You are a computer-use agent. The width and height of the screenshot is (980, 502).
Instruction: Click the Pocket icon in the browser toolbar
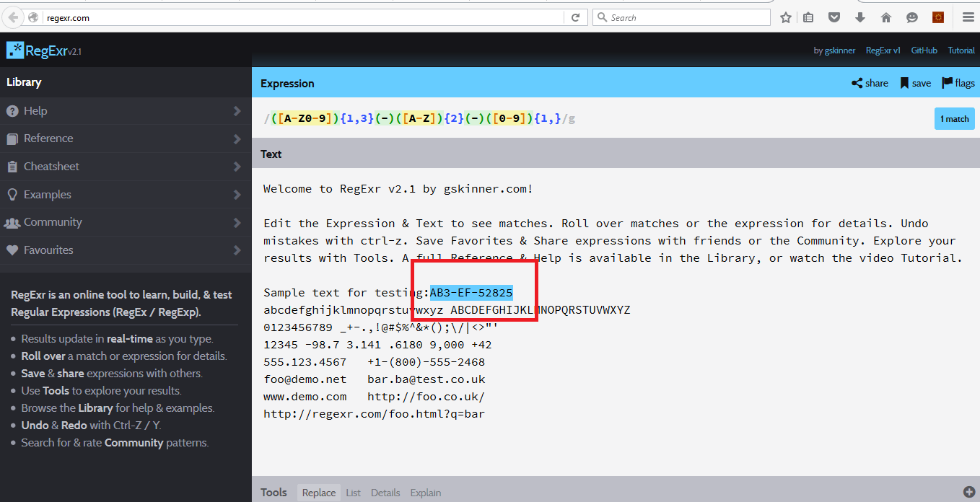[834, 17]
